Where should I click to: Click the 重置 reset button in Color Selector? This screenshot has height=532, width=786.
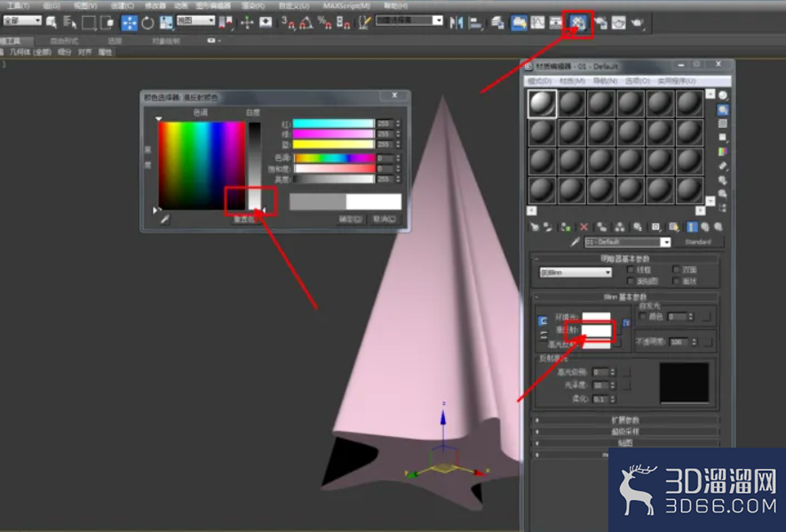[245, 219]
